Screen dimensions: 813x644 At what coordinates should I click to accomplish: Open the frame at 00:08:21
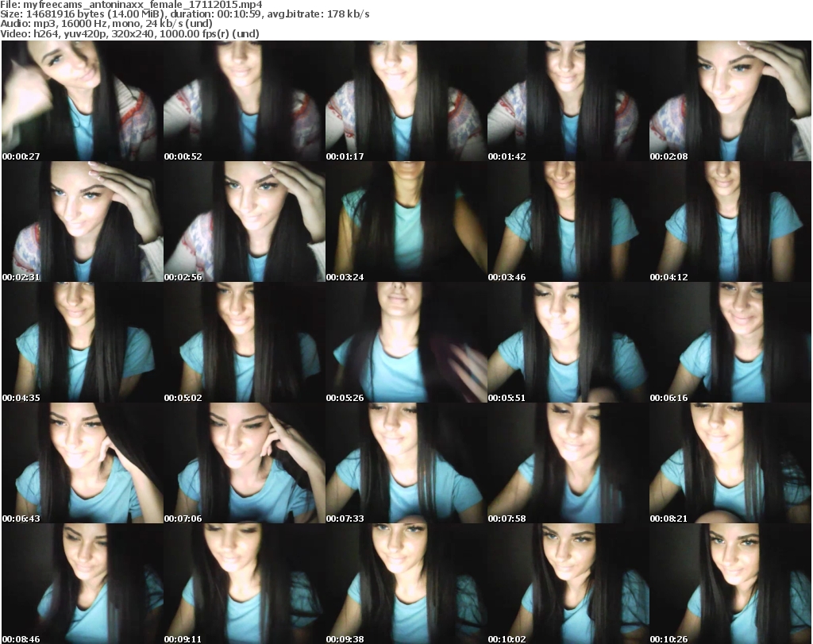(x=730, y=463)
